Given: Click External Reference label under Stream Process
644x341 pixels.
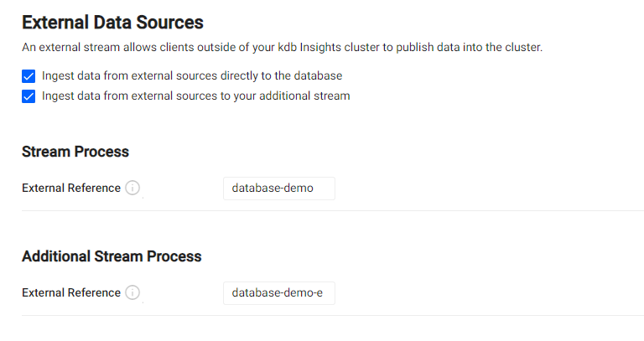Looking at the screenshot, I should tap(71, 188).
